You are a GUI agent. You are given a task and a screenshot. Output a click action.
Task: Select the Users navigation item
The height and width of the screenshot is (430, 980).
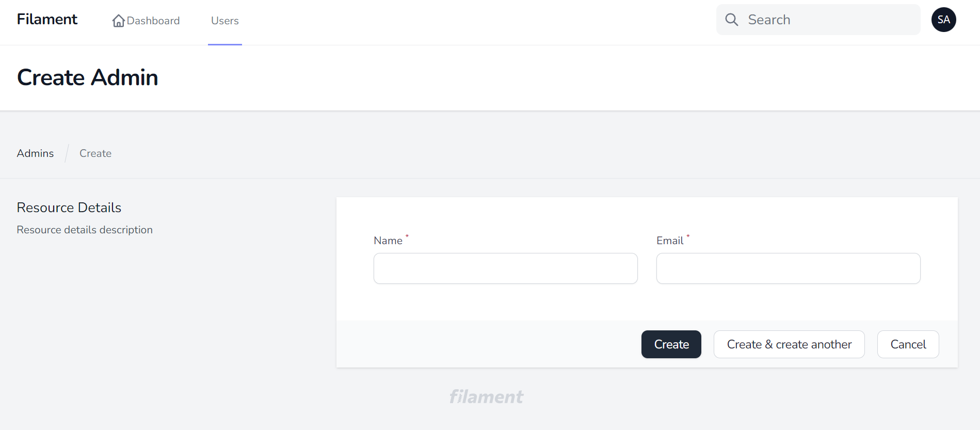[x=224, y=21]
